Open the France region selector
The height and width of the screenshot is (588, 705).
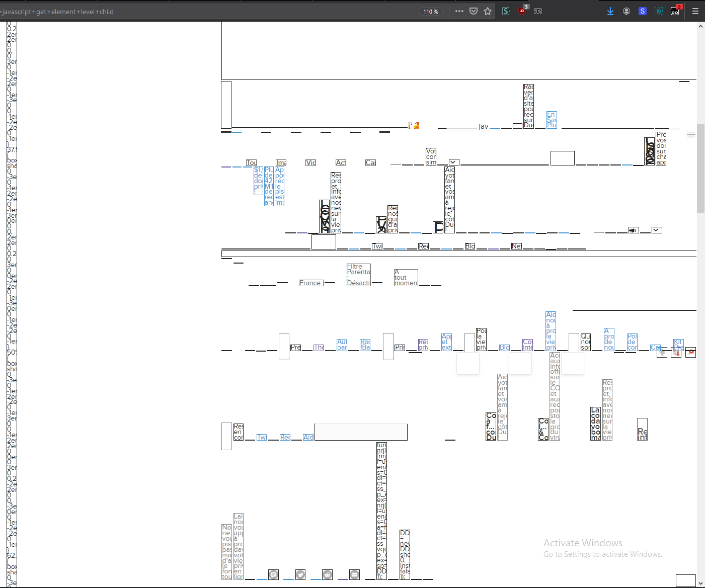tap(310, 283)
